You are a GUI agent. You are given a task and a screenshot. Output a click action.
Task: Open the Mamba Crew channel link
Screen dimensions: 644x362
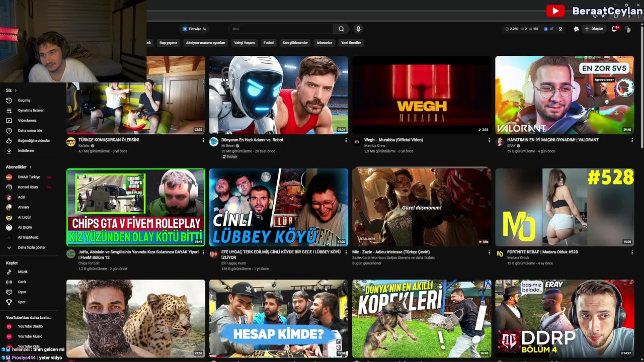(x=374, y=146)
